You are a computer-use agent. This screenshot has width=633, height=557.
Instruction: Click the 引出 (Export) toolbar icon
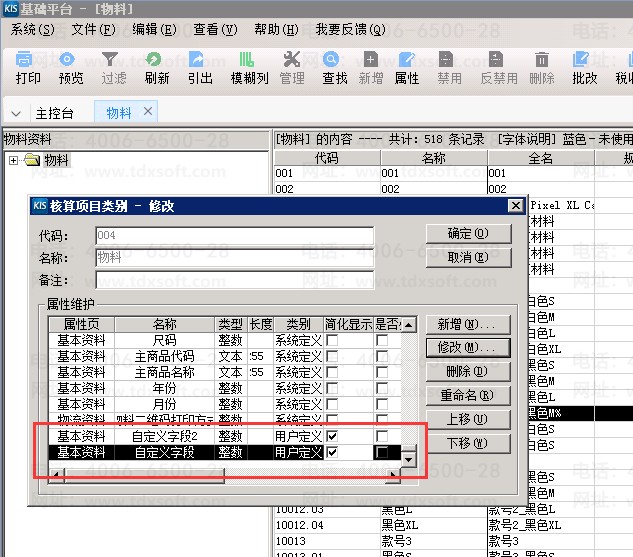click(200, 68)
